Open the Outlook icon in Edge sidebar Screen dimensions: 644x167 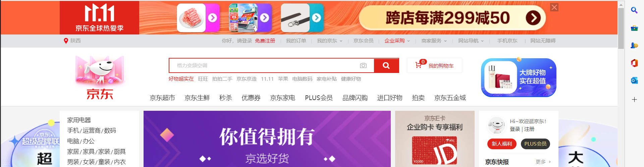coord(634,80)
